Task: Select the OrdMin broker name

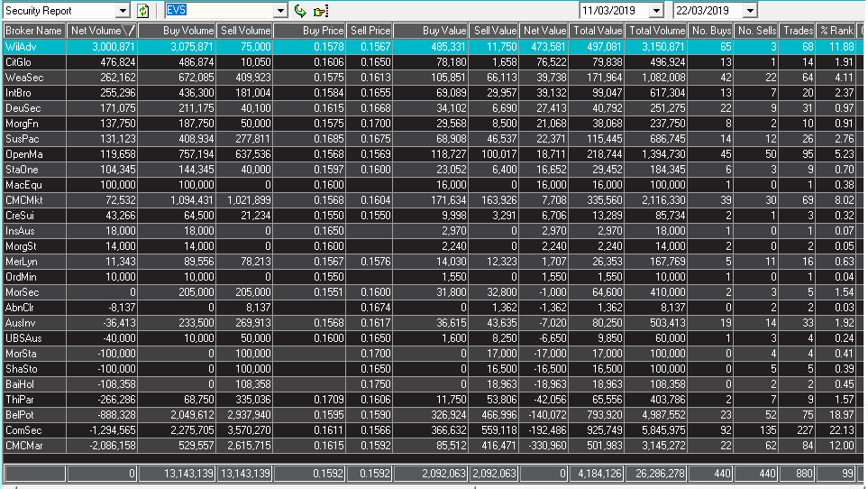Action: (x=21, y=277)
